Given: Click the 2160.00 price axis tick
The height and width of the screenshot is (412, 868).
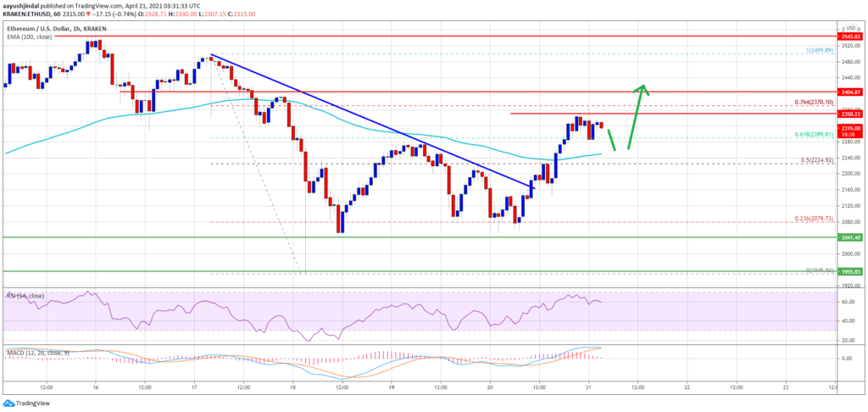Looking at the screenshot, I should [851, 190].
